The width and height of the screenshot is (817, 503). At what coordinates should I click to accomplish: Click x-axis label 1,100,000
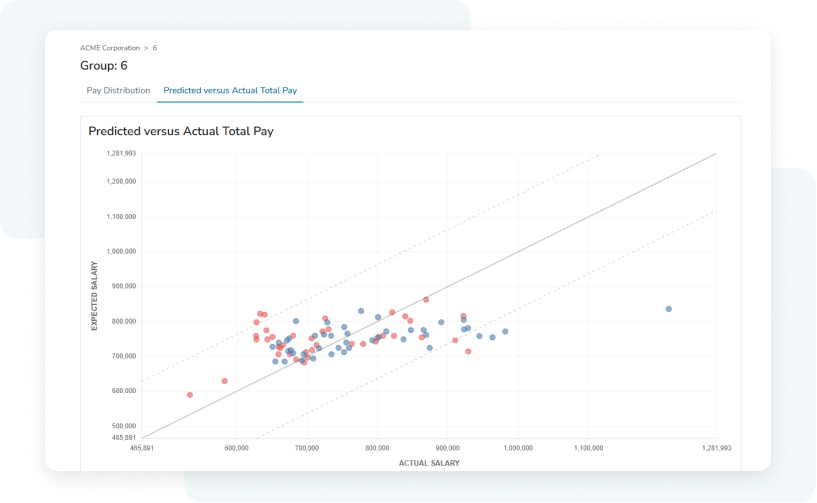click(589, 448)
